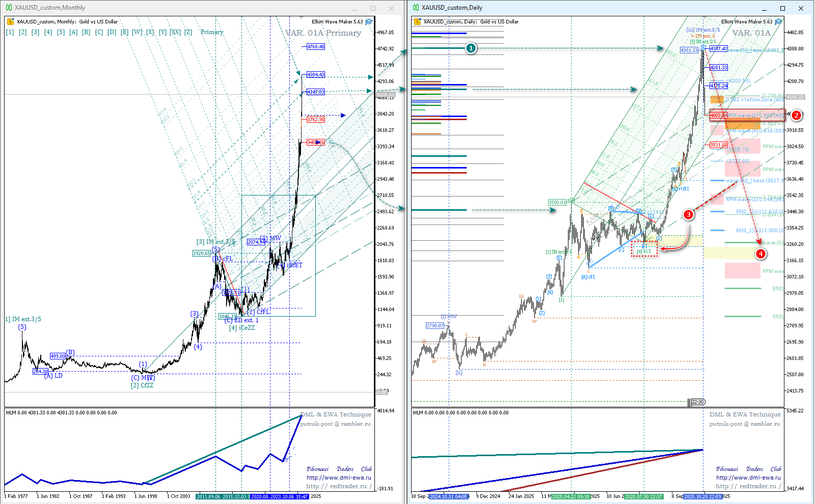815x504 pixels.
Task: Open the dml-ewa.ru link in Monthly chart
Action: [x=339, y=478]
